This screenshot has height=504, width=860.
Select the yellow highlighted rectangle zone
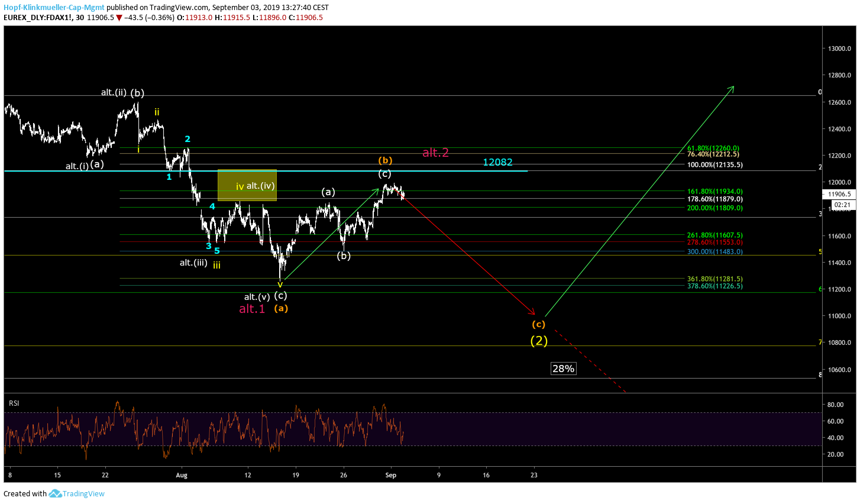[247, 185]
